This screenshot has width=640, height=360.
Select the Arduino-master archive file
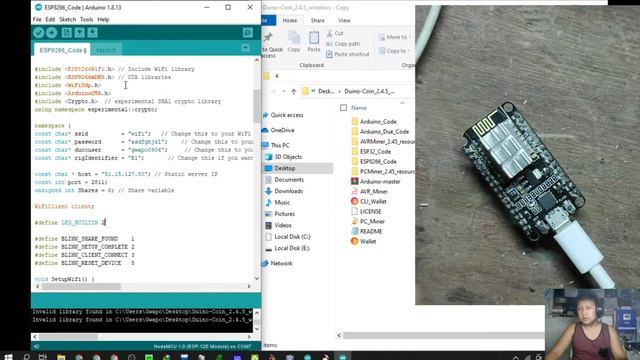click(x=380, y=182)
